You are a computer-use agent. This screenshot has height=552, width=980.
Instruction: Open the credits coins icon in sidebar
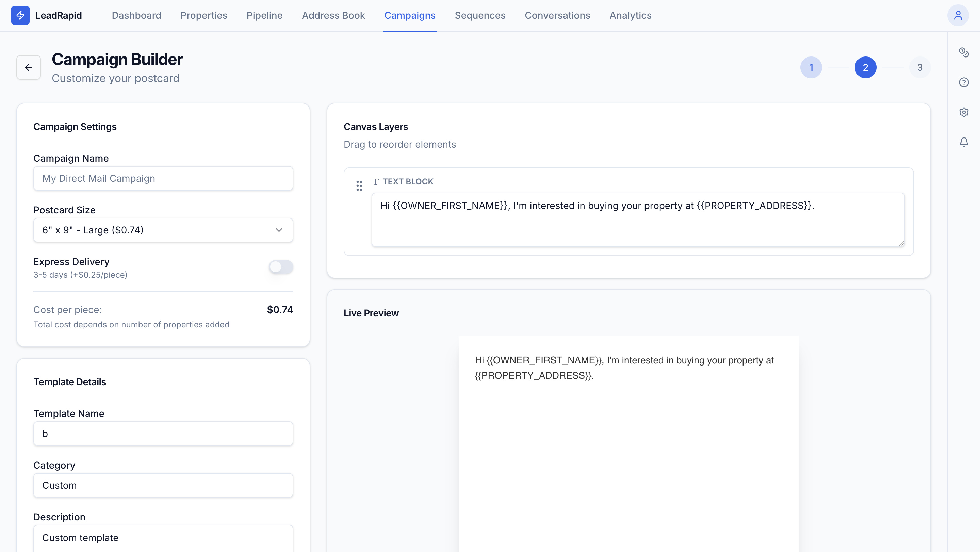point(963,52)
